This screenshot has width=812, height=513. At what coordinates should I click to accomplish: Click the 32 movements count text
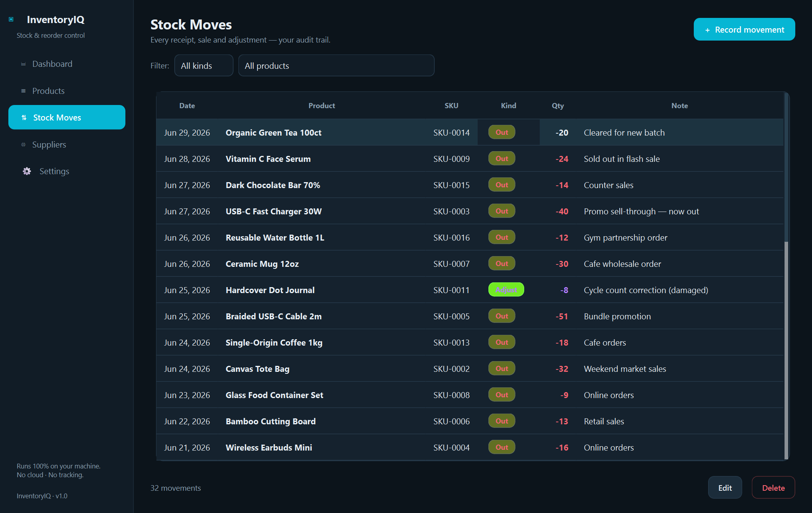176,488
